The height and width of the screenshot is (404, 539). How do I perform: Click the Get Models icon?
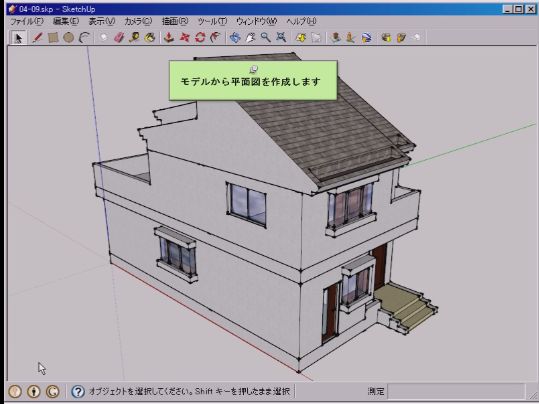(x=386, y=37)
